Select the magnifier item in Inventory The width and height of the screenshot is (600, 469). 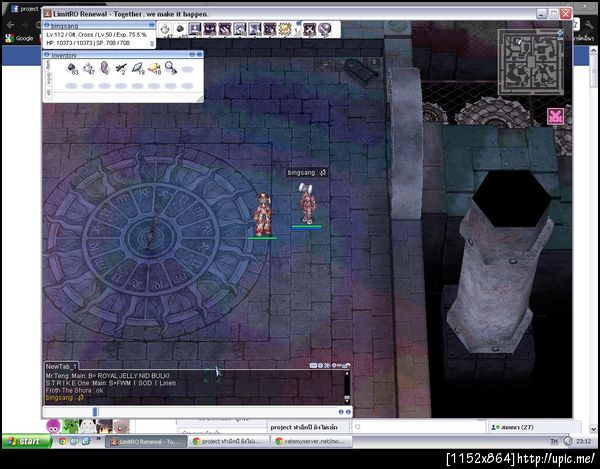(x=171, y=68)
